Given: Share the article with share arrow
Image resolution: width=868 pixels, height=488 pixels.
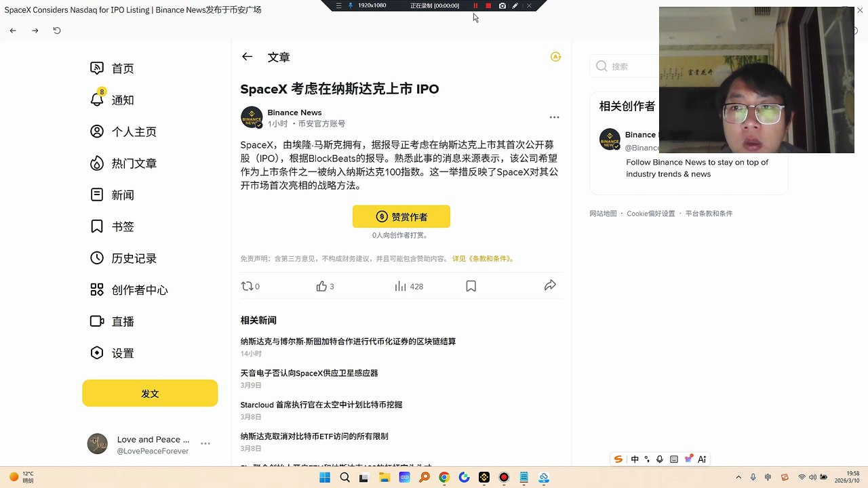Looking at the screenshot, I should pyautogui.click(x=550, y=285).
